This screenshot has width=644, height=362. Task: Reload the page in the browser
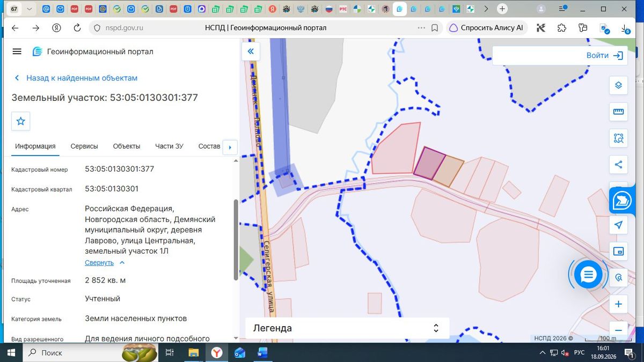click(77, 28)
